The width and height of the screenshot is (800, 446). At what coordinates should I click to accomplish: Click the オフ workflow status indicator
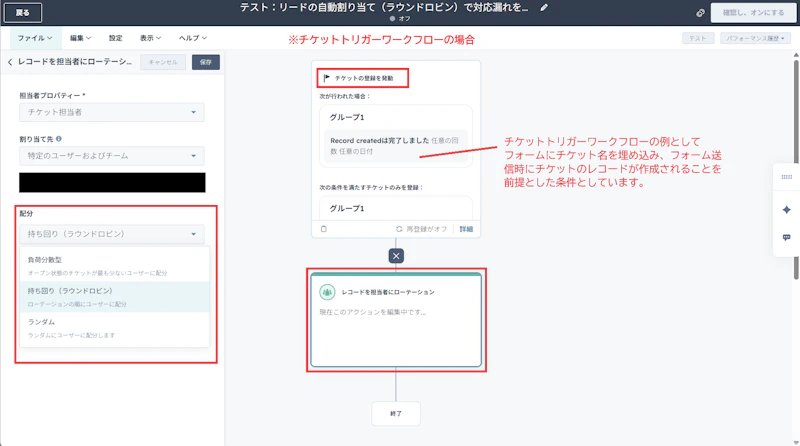(400, 19)
